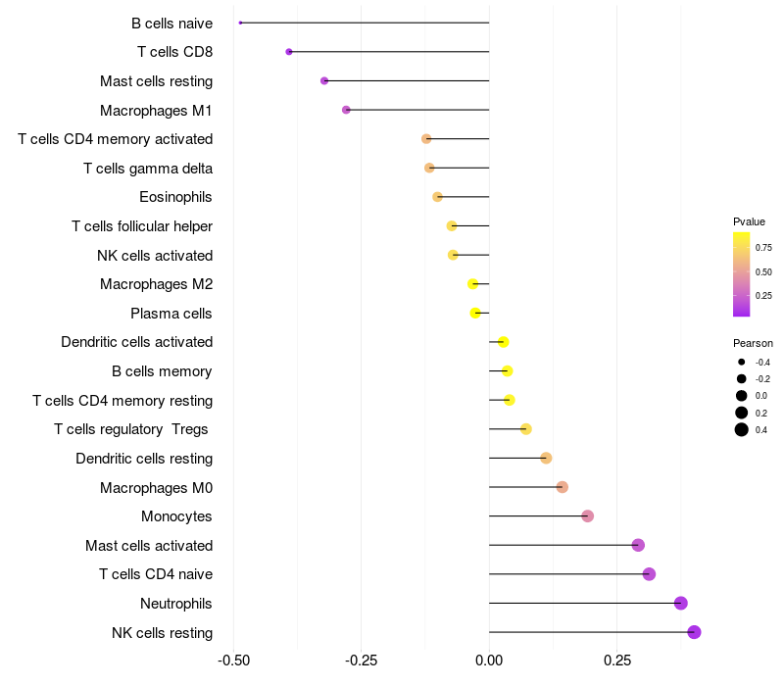Click the 0.4 Pearson legend circle
This screenshot has height=686, width=784.
tap(742, 429)
